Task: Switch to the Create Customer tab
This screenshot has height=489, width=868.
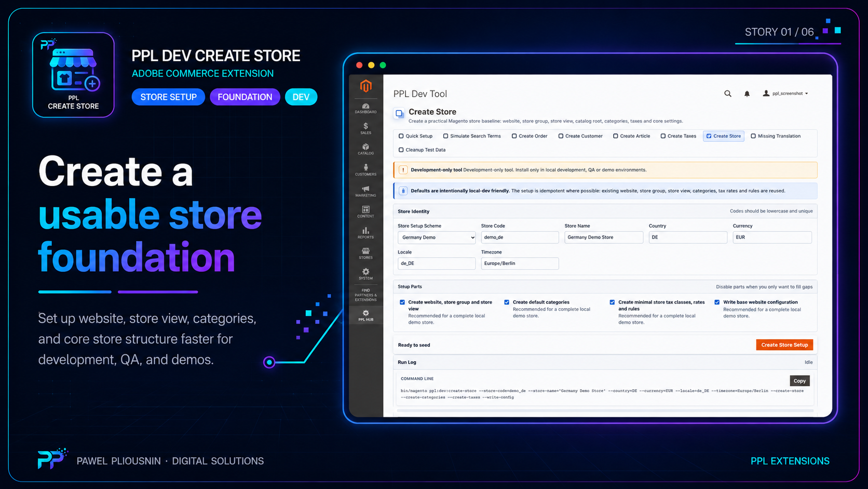Action: coord(580,136)
